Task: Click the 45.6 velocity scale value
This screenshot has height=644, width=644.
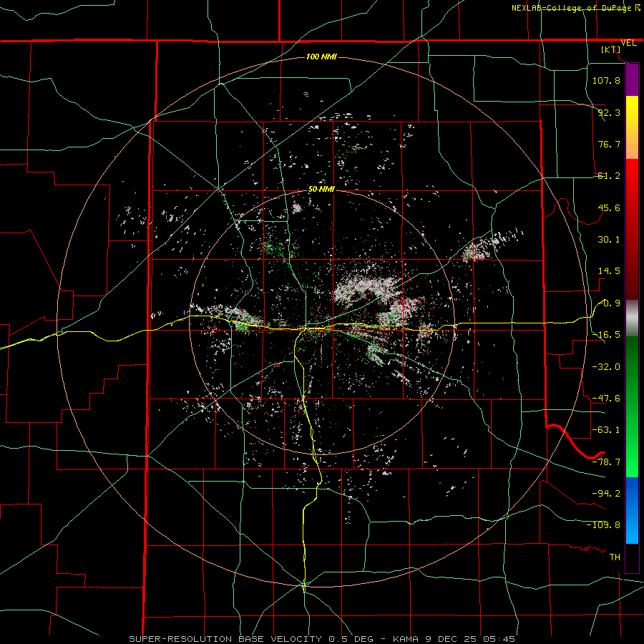Action: 609,208
